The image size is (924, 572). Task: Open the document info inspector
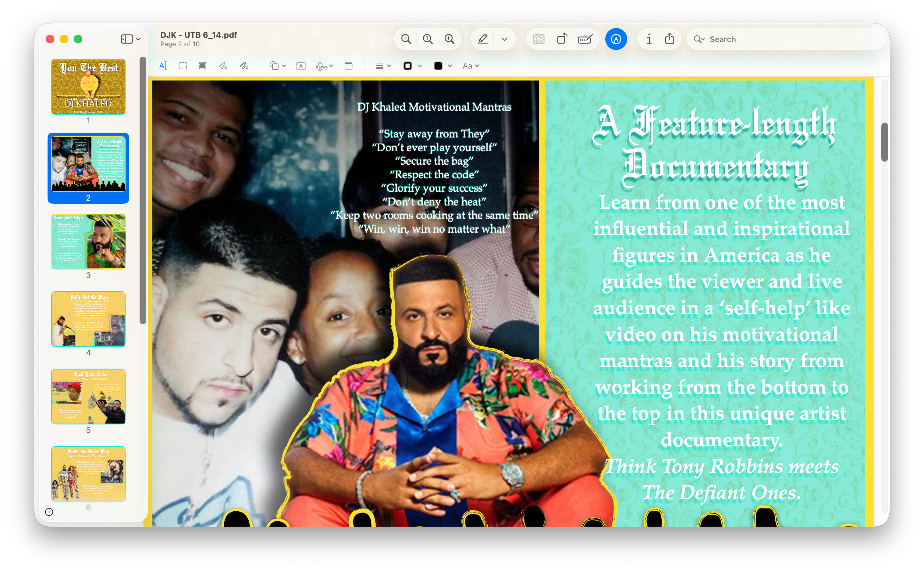pyautogui.click(x=649, y=39)
